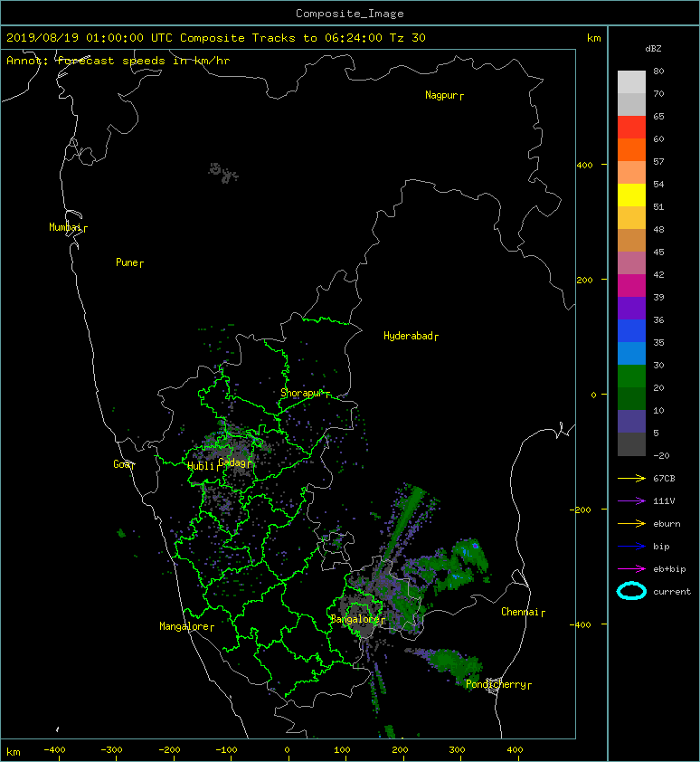Select the dark orange swatch below 60 dBZ
700x762 pixels.
point(631,149)
